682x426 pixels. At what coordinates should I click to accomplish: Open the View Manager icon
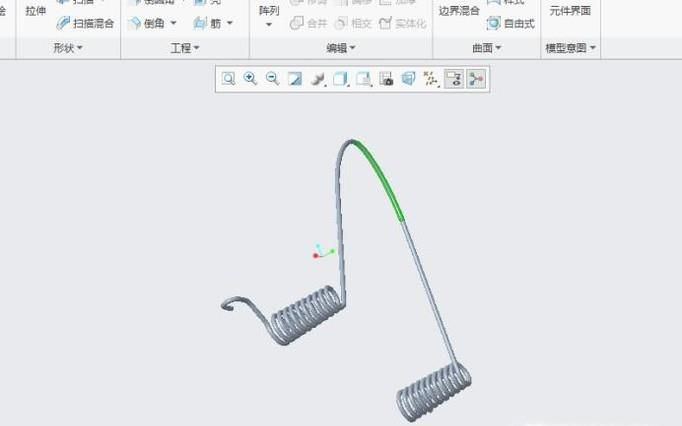pos(386,79)
